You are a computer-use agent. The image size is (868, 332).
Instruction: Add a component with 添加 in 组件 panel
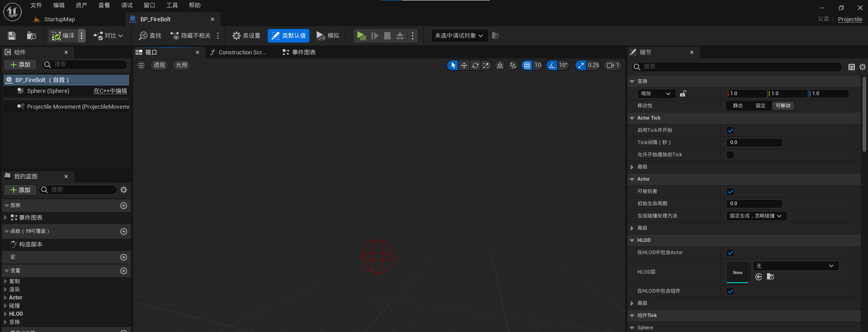tap(20, 65)
